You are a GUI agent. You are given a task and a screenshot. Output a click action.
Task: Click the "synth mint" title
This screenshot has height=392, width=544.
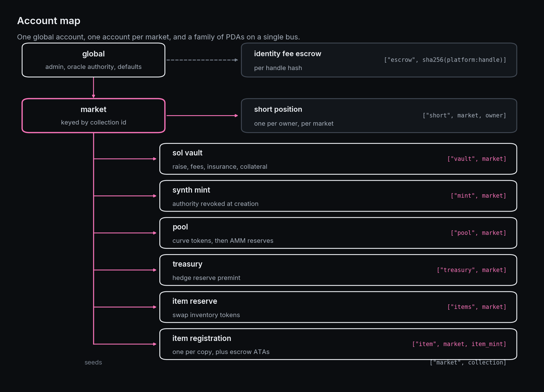pyautogui.click(x=191, y=190)
